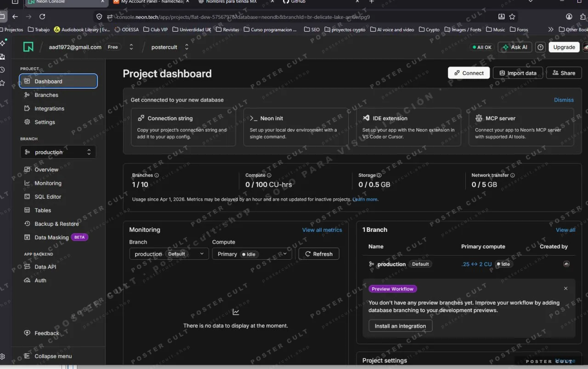The width and height of the screenshot is (588, 369).
Task: Click the Storage info icon
Action: coord(379,175)
